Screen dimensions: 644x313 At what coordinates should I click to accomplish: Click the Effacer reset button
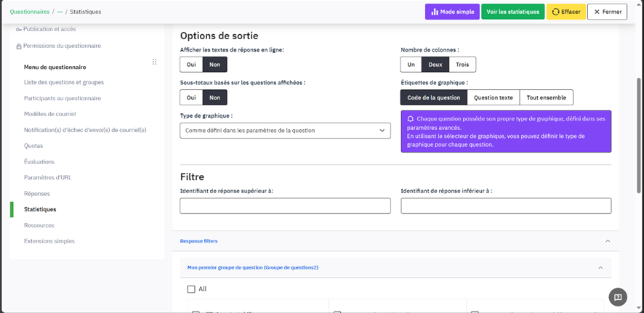click(565, 12)
